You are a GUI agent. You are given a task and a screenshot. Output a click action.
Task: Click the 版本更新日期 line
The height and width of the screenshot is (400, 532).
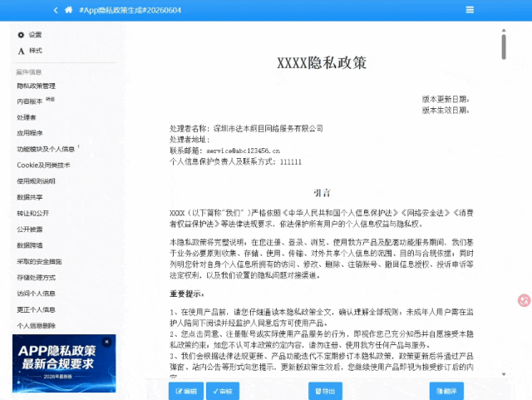[446, 99]
